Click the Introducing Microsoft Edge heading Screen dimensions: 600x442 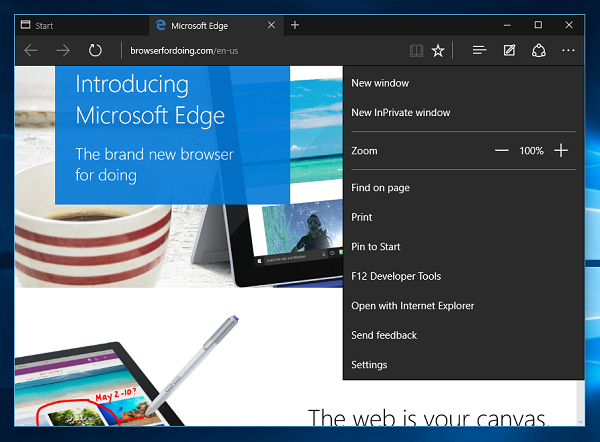click(150, 100)
